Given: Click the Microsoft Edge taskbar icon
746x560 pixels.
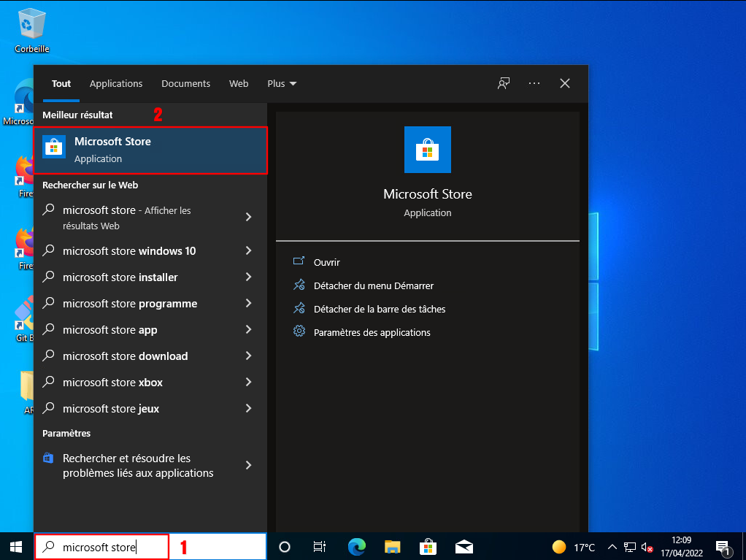Looking at the screenshot, I should 356,547.
